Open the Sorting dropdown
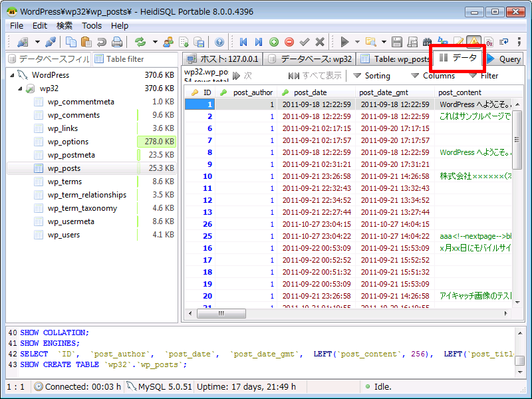Image resolution: width=532 pixels, height=399 pixels. [x=372, y=76]
